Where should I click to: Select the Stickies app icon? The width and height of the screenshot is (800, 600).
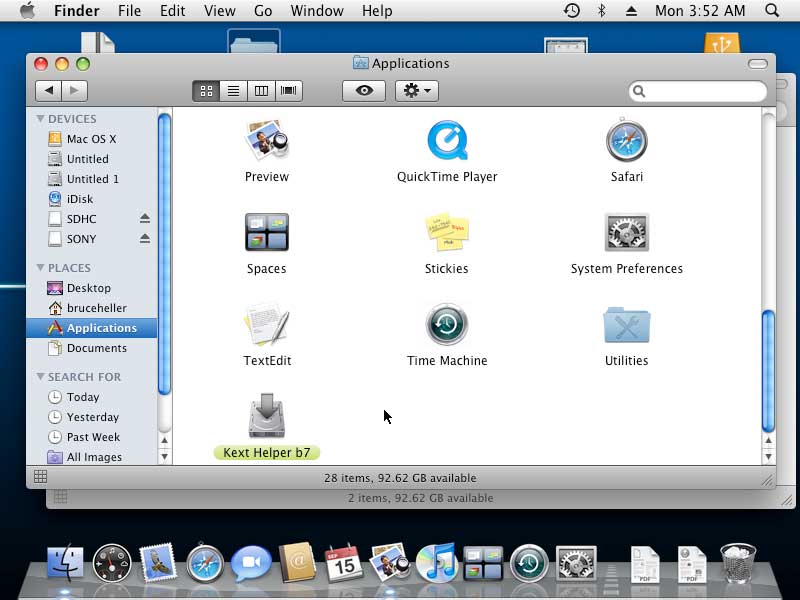click(x=446, y=232)
